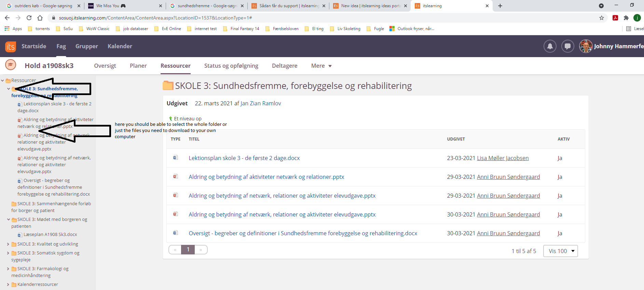
Task: Go to next page in pagination
Action: click(x=201, y=250)
